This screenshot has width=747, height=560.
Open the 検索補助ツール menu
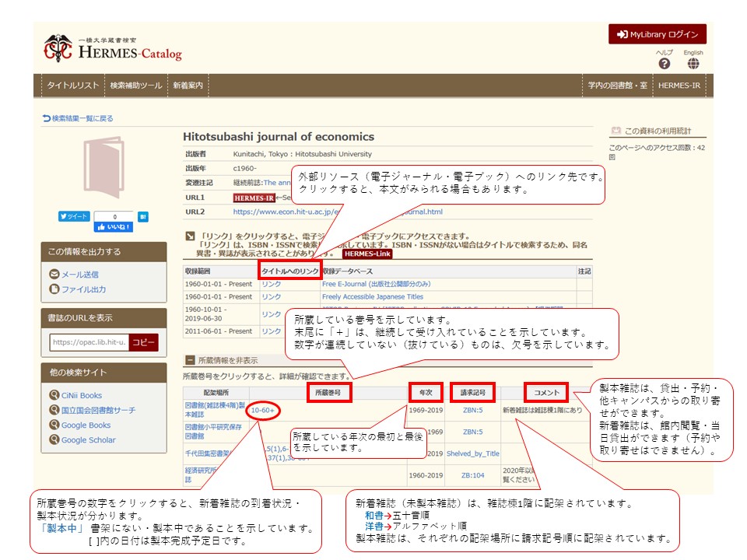[135, 86]
